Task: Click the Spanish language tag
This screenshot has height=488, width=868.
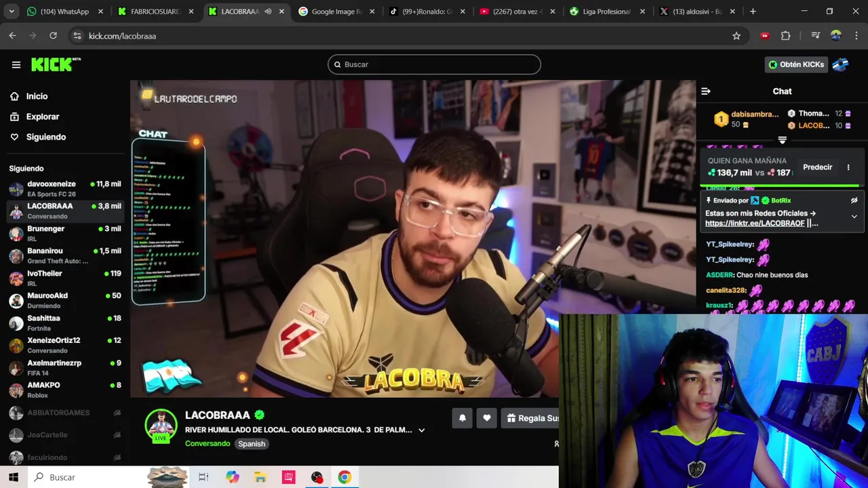Action: 252,444
